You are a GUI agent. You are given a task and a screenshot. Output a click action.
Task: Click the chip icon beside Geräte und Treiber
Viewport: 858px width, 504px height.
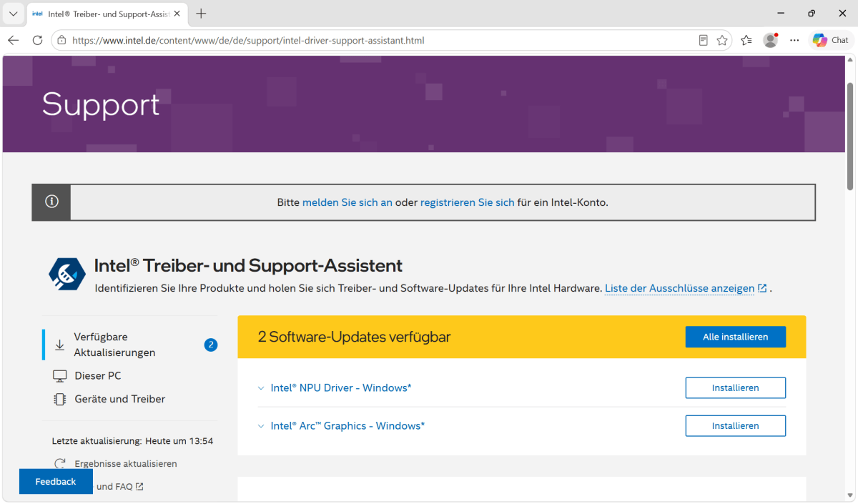[x=60, y=400]
